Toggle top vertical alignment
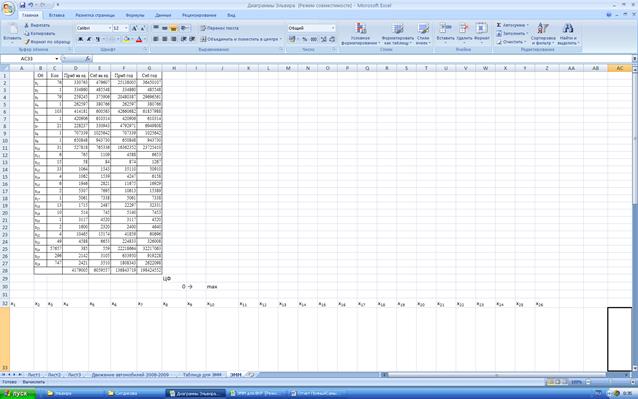This screenshot has width=638, height=399. click(156, 28)
